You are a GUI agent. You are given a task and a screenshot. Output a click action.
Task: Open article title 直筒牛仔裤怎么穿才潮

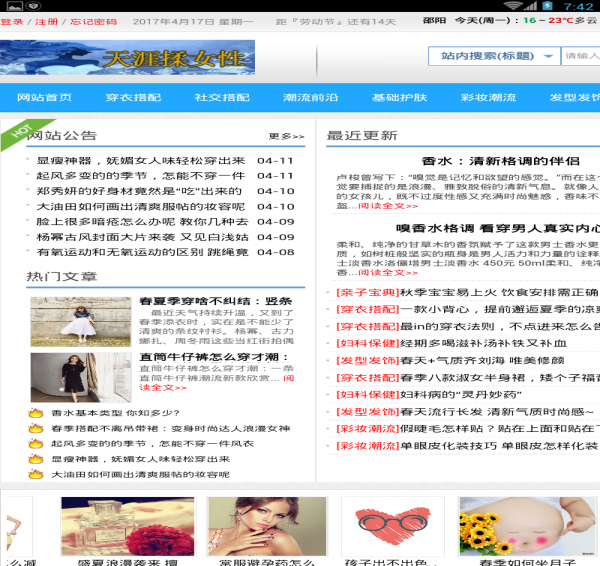click(x=214, y=357)
